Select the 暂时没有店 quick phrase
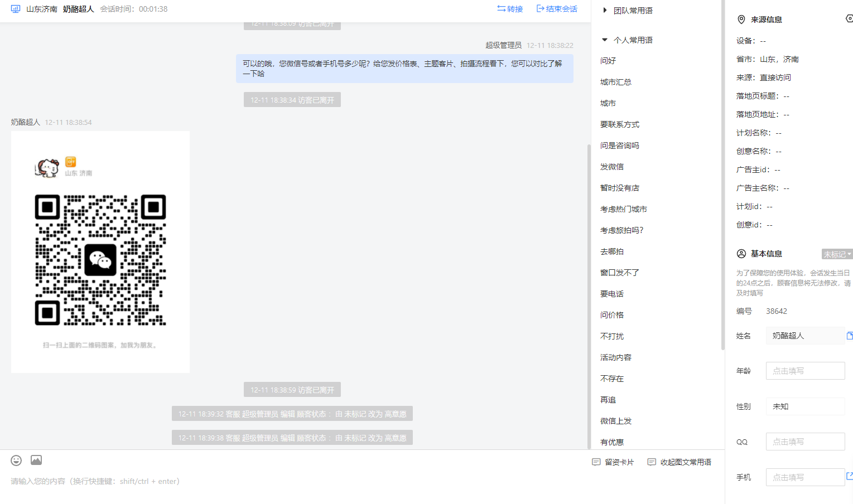853x504 pixels. (x=620, y=188)
